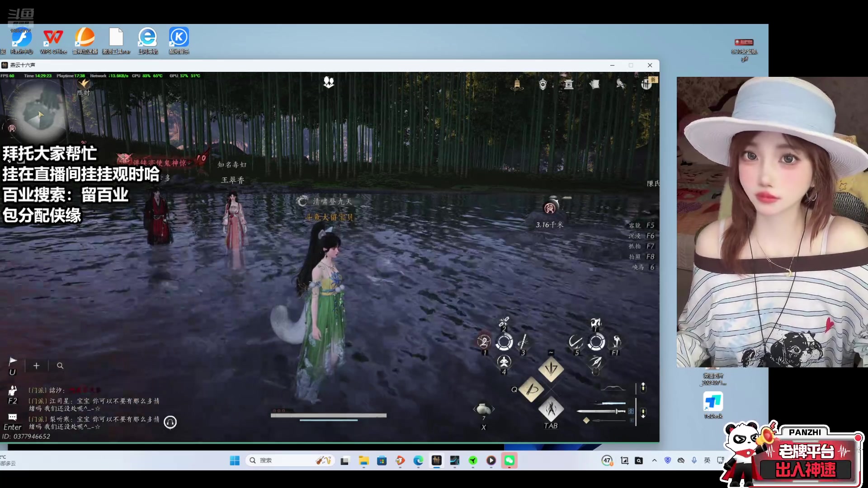Open the Flash center desktop shortcut

click(x=21, y=41)
